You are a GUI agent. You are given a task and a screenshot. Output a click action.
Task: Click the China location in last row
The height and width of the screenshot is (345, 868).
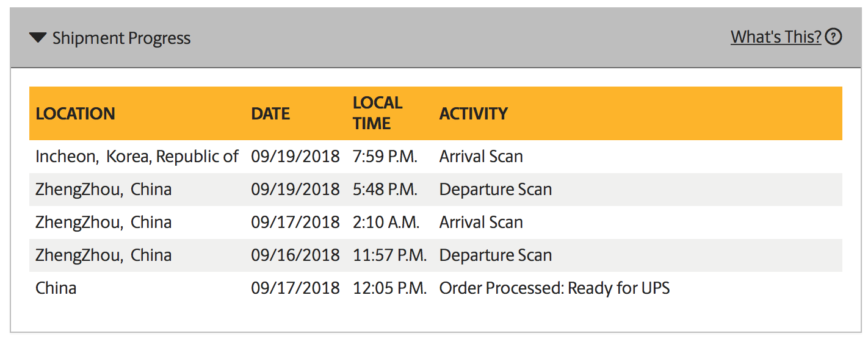coord(56,288)
